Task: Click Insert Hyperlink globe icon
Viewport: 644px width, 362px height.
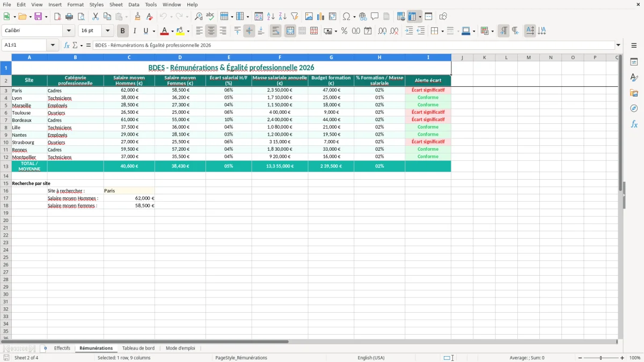Action: point(363,17)
